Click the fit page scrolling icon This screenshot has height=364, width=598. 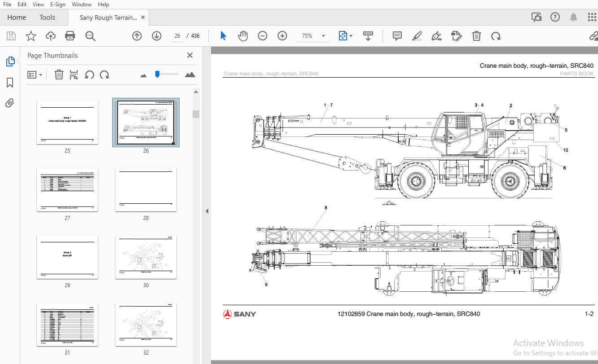(x=343, y=36)
